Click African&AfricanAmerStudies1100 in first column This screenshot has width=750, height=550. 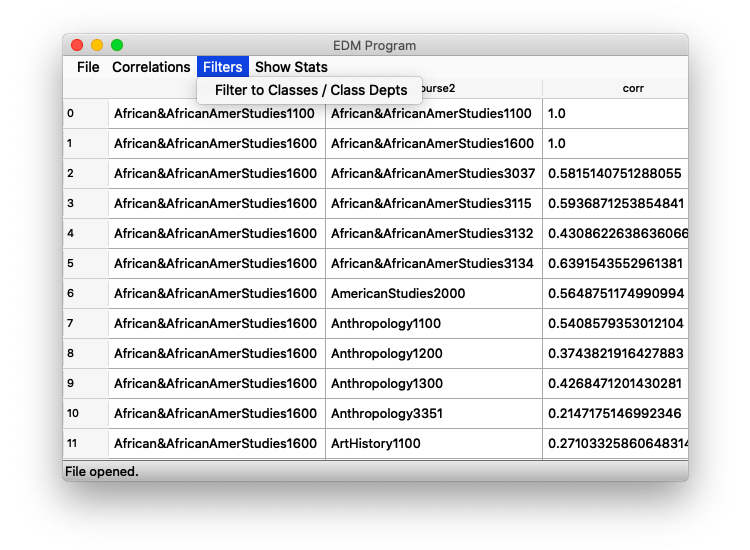(215, 114)
